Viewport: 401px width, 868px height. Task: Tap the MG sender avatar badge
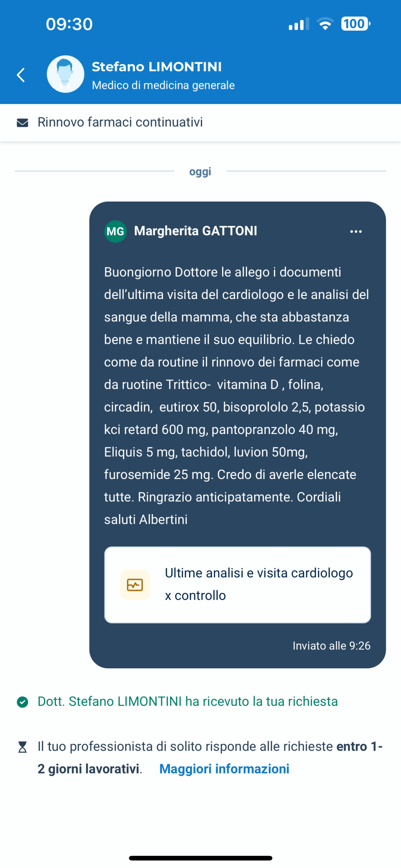pyautogui.click(x=115, y=232)
